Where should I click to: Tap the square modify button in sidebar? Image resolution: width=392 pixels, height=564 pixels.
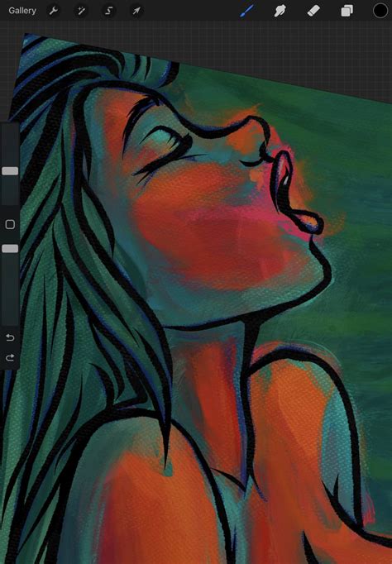point(10,224)
